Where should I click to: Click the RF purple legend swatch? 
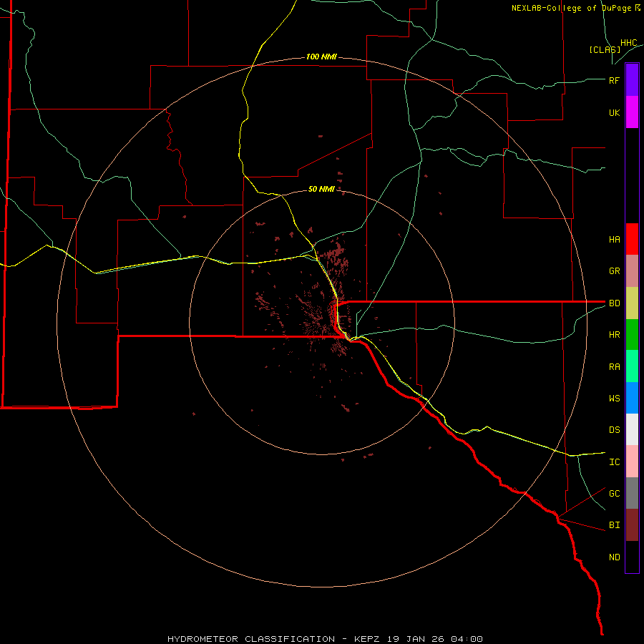pos(632,80)
